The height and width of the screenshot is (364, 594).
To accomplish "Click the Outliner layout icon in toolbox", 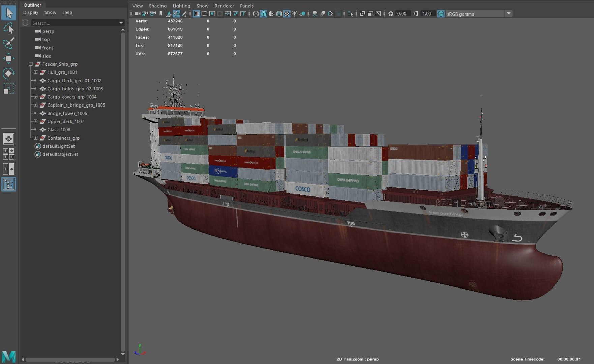I will (x=9, y=184).
